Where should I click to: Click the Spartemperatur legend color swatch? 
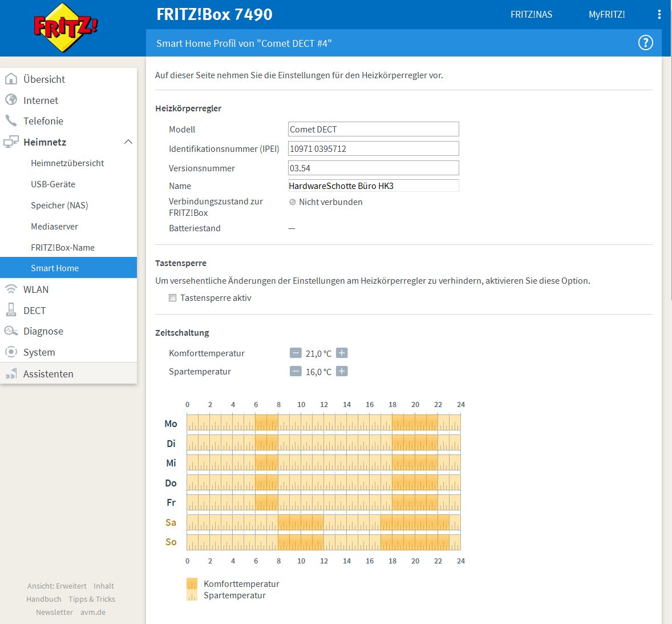pyautogui.click(x=192, y=595)
